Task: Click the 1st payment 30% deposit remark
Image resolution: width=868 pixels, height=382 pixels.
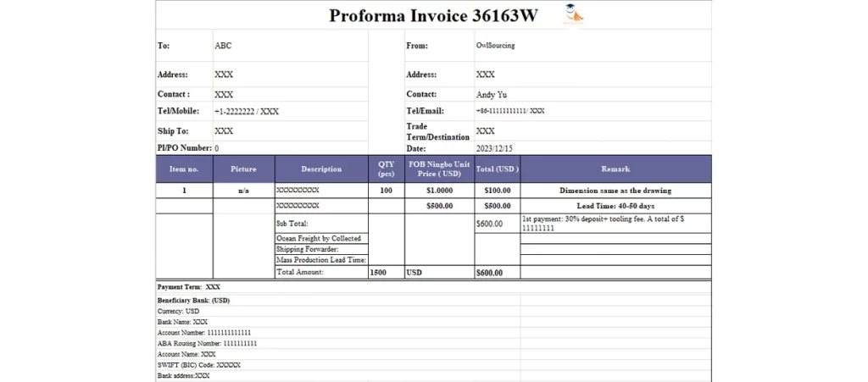Action: click(615, 224)
